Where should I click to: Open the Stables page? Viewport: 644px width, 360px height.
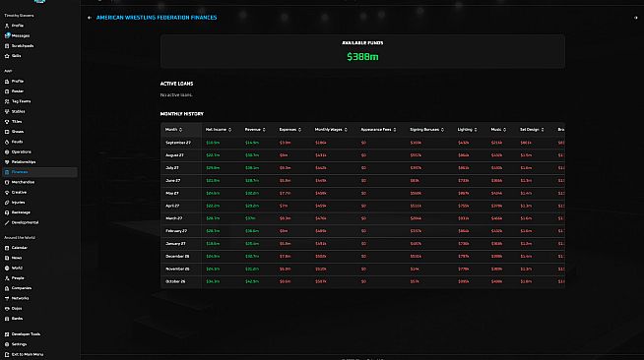[x=15, y=111]
